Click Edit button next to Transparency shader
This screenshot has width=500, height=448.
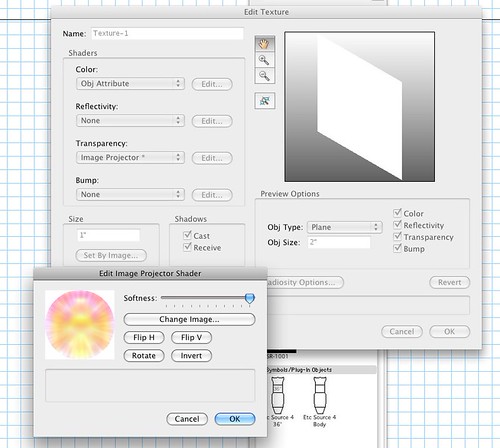[212, 158]
